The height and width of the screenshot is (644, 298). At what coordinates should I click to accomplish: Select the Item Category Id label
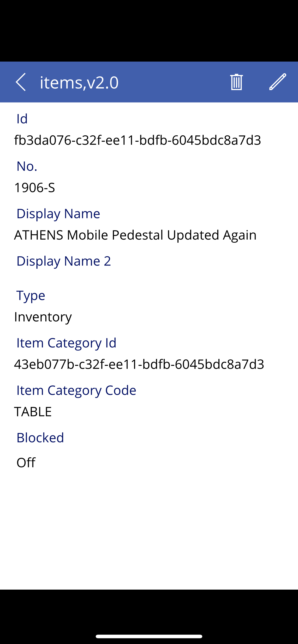66,343
